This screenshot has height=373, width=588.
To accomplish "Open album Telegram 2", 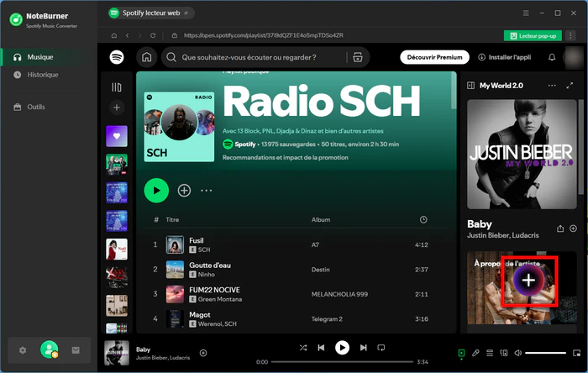I will coord(327,319).
